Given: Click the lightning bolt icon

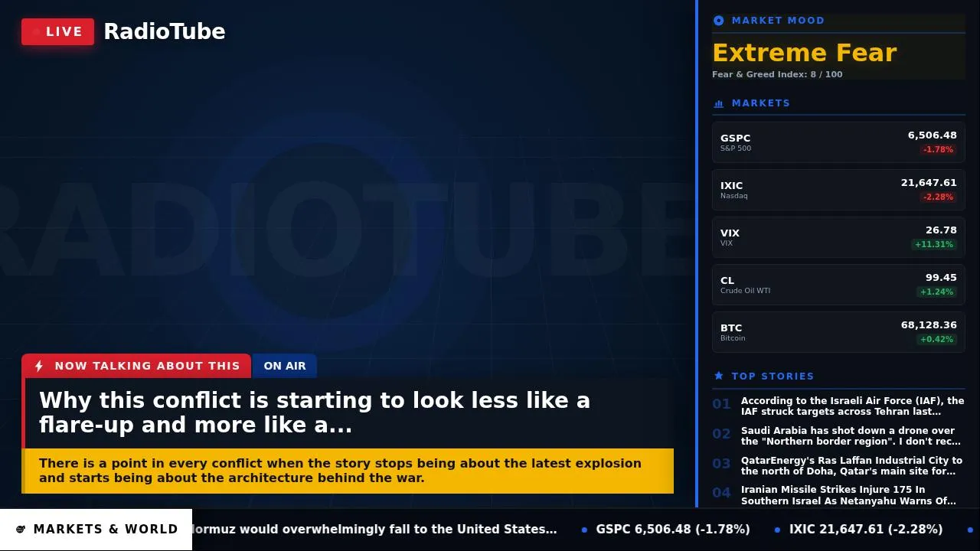Looking at the screenshot, I should click(39, 366).
